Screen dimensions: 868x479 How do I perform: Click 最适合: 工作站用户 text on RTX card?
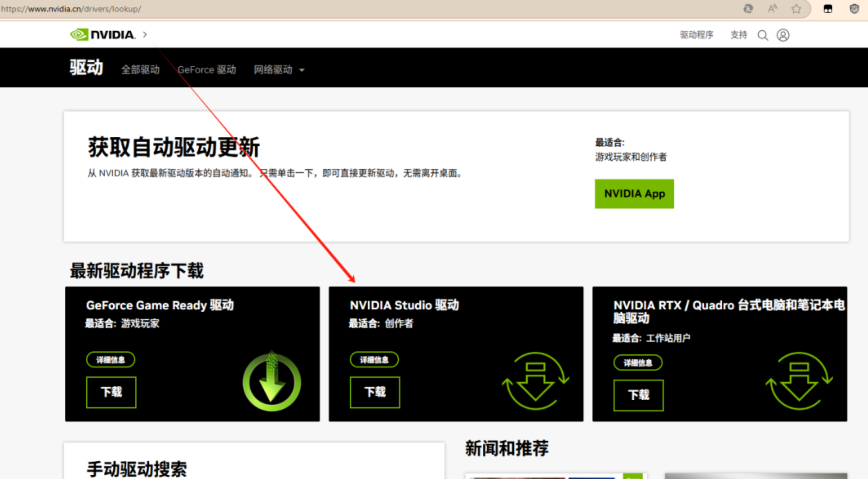(x=651, y=338)
